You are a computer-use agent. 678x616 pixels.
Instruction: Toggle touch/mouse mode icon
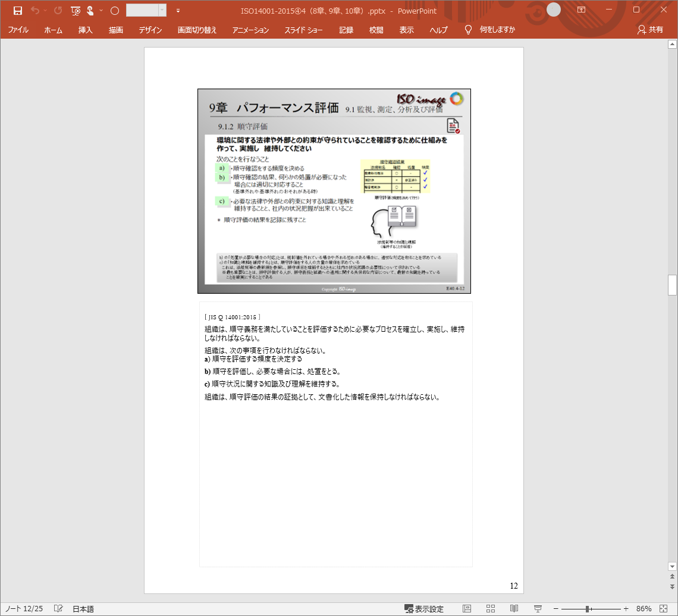[x=90, y=11]
